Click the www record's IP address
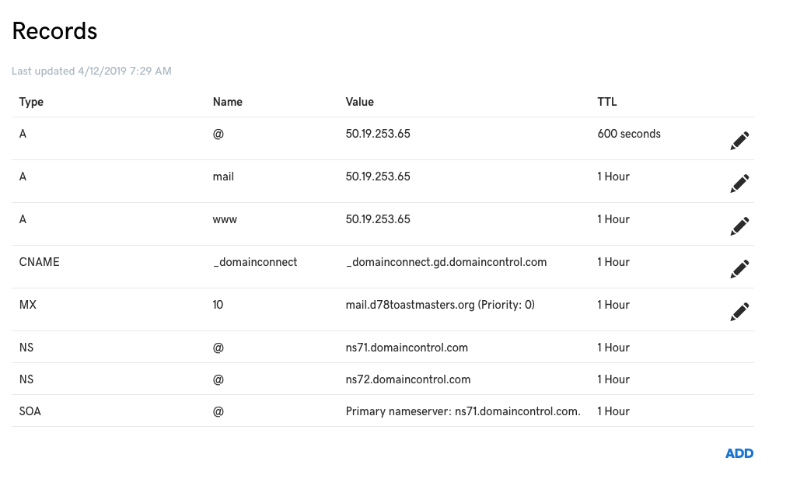Screen dimensions: 800x495 378,219
